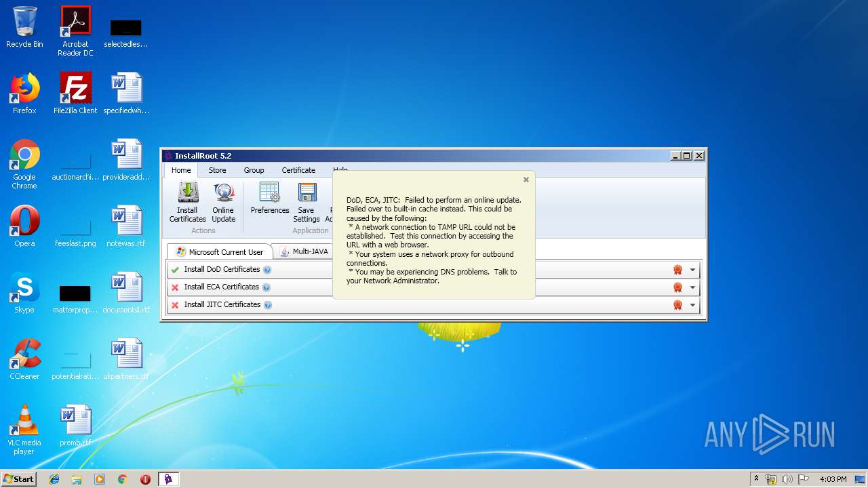The height and width of the screenshot is (488, 868).
Task: Select the Firefox desktop shortcut
Action: point(24,94)
